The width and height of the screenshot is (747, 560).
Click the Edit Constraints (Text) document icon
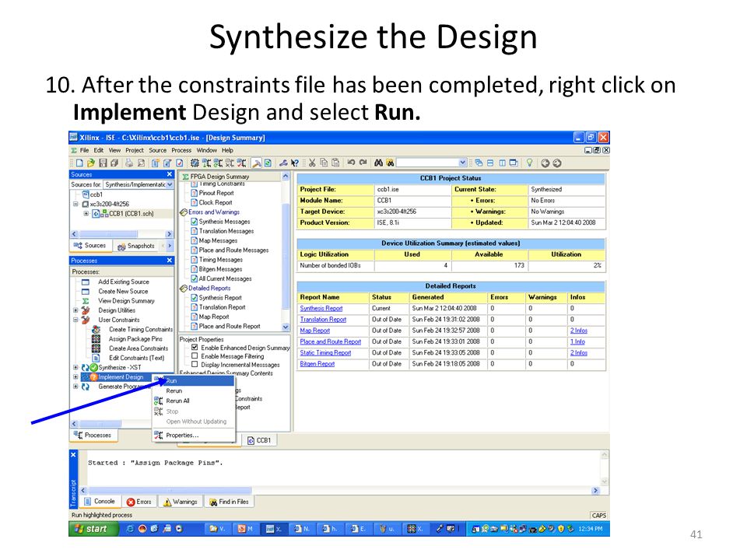tap(96, 358)
